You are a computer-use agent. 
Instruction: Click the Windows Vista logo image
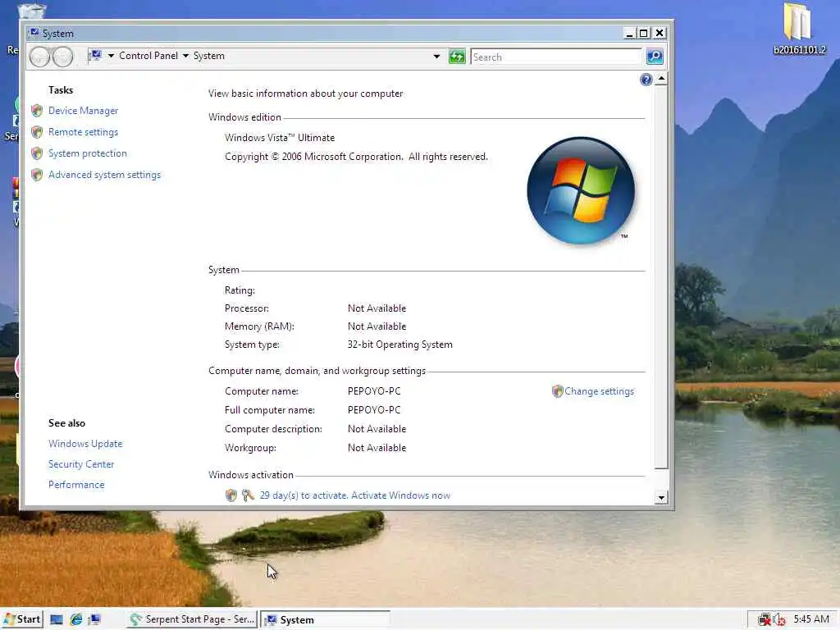(x=581, y=190)
